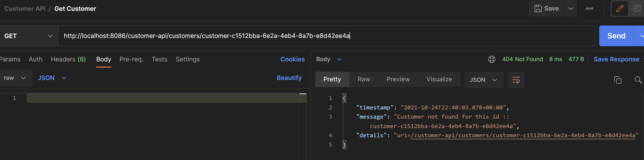This screenshot has height=160, width=644.
Task: Select the Pretty response view
Action: tap(332, 79)
